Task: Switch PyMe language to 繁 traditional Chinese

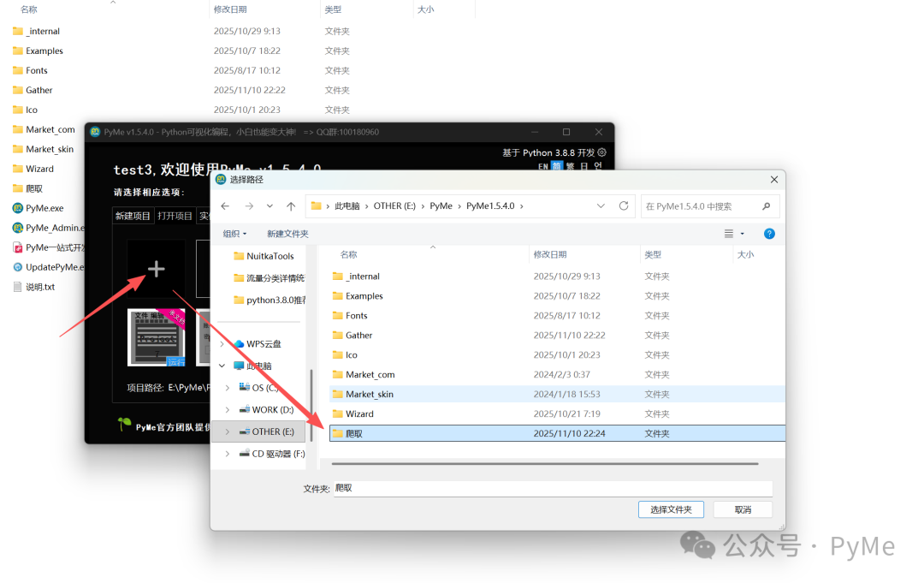Action: [570, 165]
